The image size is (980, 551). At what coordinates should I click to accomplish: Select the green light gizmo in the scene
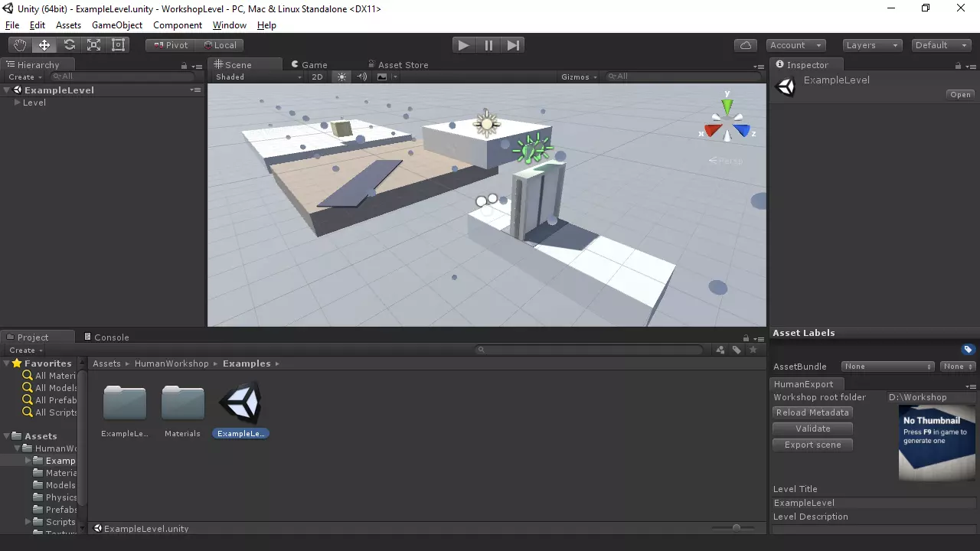[532, 148]
